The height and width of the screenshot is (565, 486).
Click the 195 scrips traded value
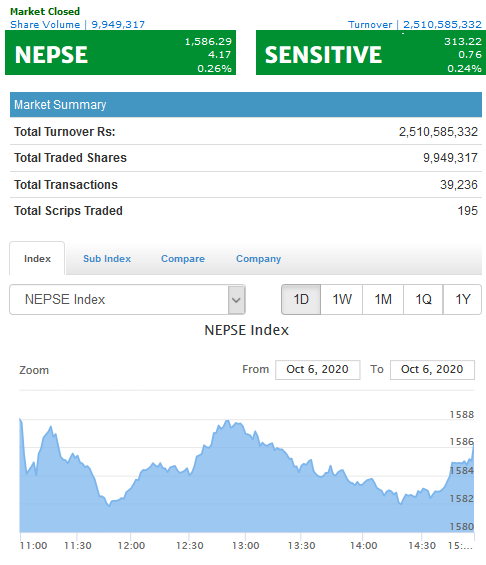pos(468,211)
